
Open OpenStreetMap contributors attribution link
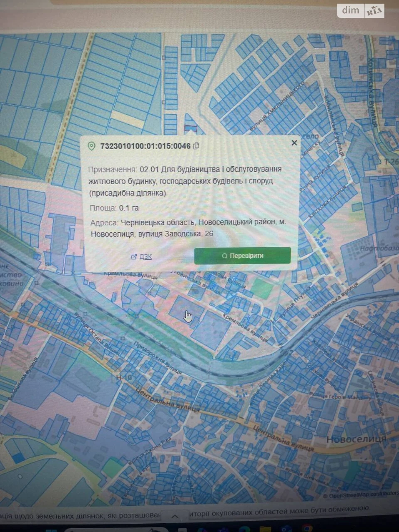pos(361,495)
